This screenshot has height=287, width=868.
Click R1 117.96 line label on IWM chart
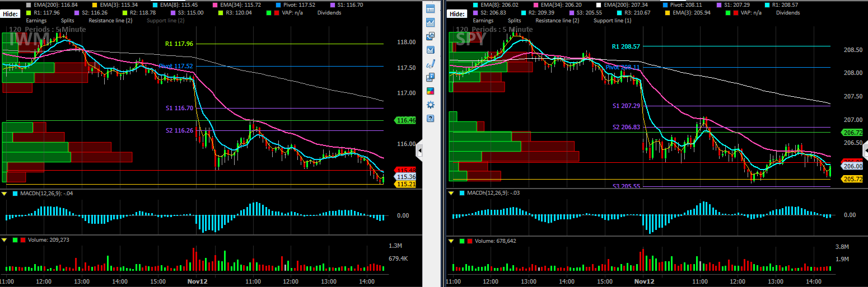pos(179,44)
